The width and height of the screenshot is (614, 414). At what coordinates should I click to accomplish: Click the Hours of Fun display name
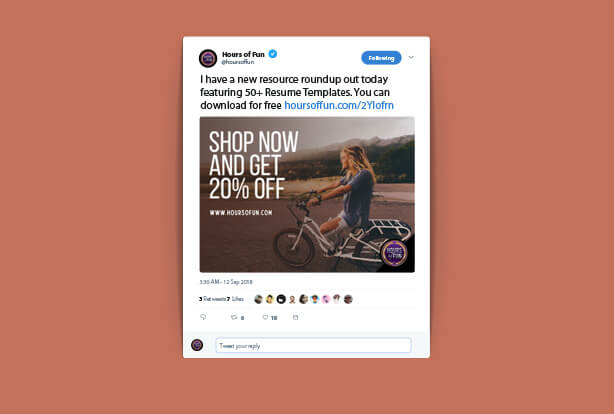243,54
